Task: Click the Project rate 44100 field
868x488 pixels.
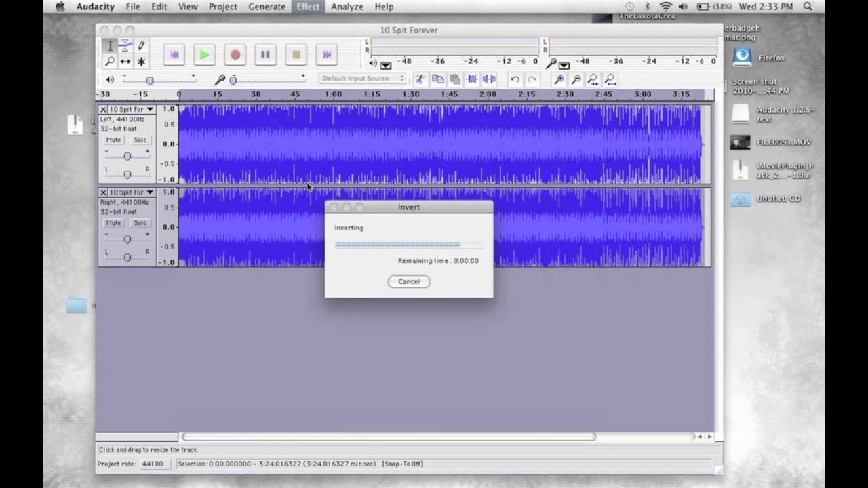Action: [x=153, y=464]
